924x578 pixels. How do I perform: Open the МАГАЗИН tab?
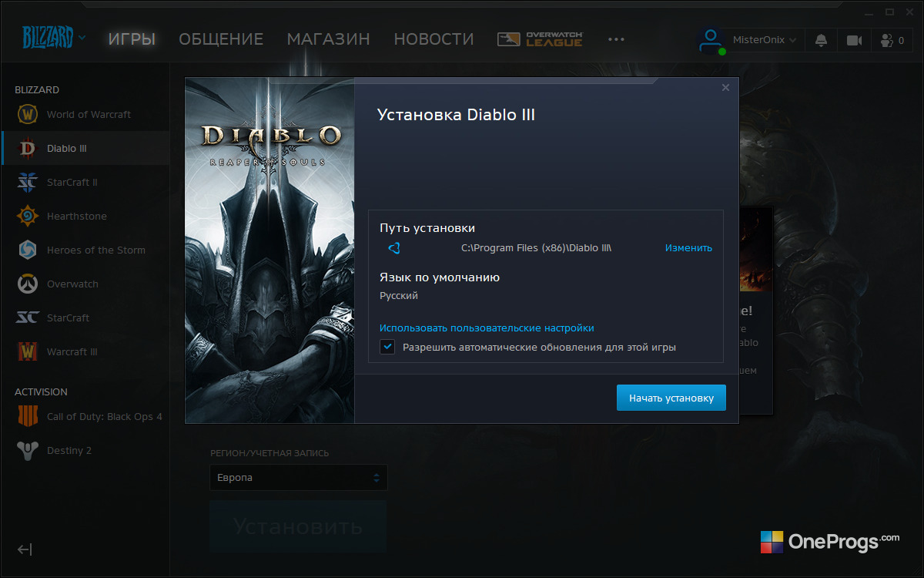coord(329,39)
